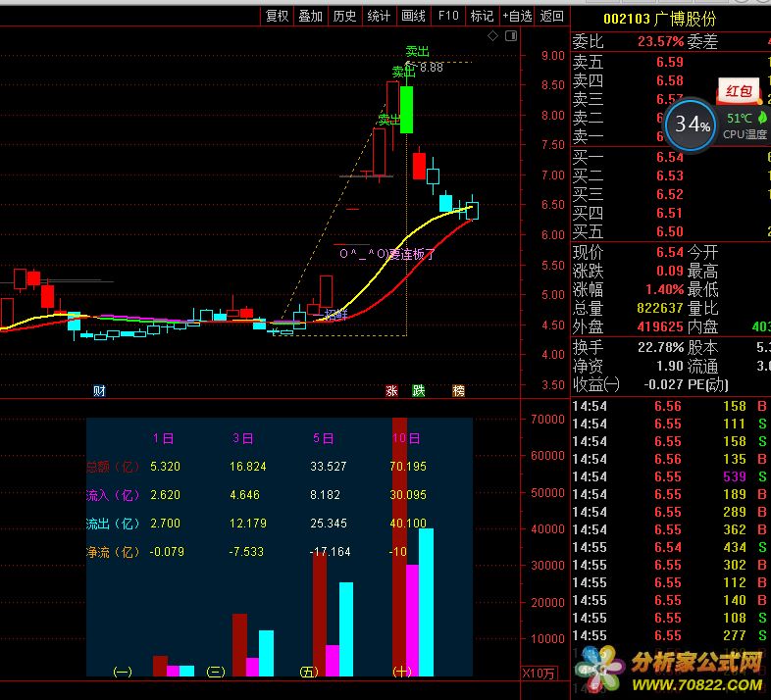This screenshot has height=700, width=771.
Task: Click the 5日 净流 value -17.164
Action: pyautogui.click(x=330, y=552)
